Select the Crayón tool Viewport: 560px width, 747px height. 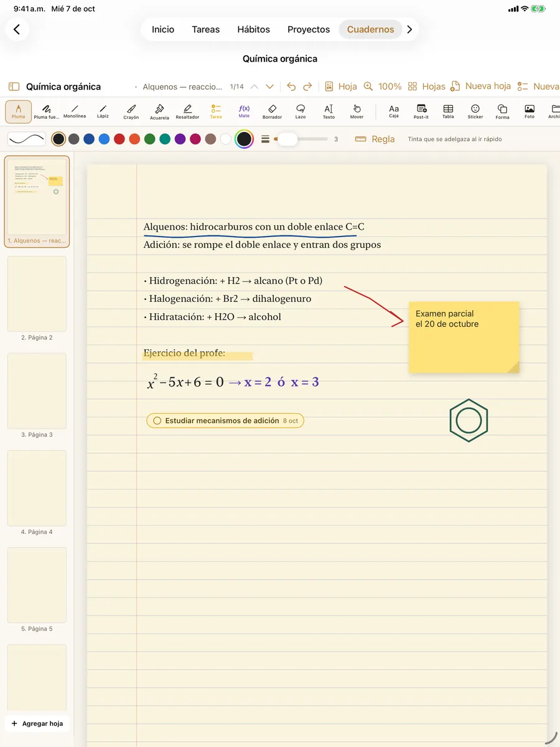pyautogui.click(x=131, y=111)
